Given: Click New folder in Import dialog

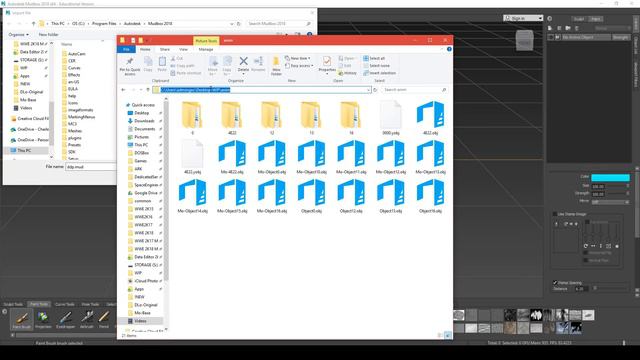Looking at the screenshot, I should [x=49, y=35].
